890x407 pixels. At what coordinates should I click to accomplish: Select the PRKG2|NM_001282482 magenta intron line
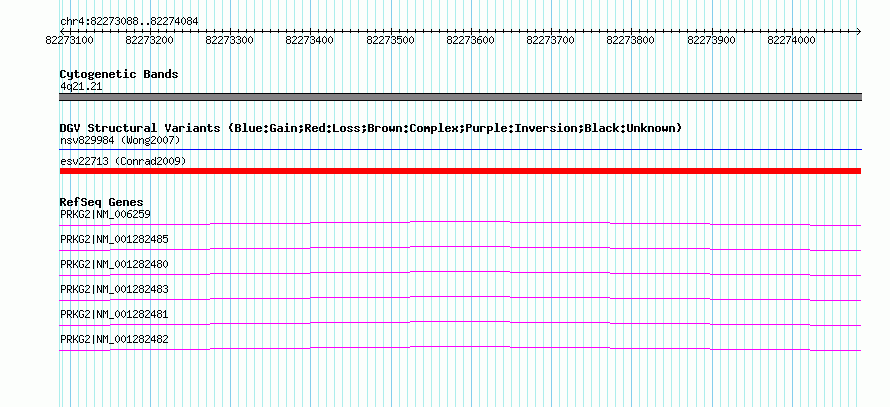pyautogui.click(x=460, y=348)
